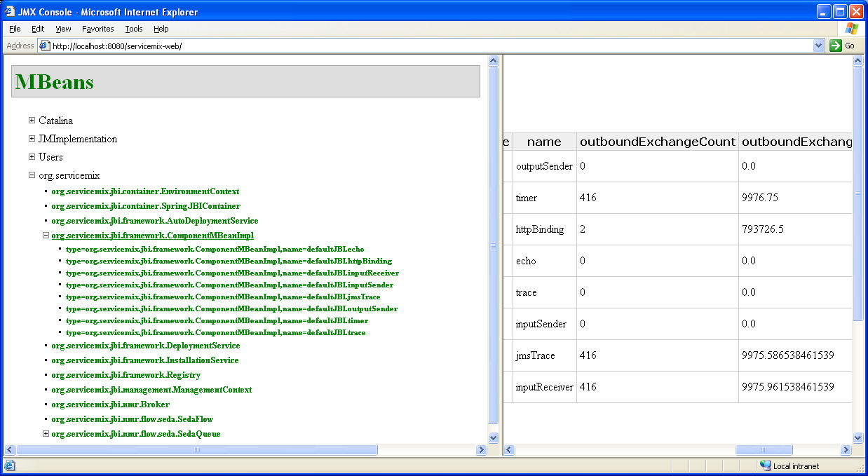This screenshot has height=476, width=868.
Task: Click the status bar page icon
Action: point(9,465)
